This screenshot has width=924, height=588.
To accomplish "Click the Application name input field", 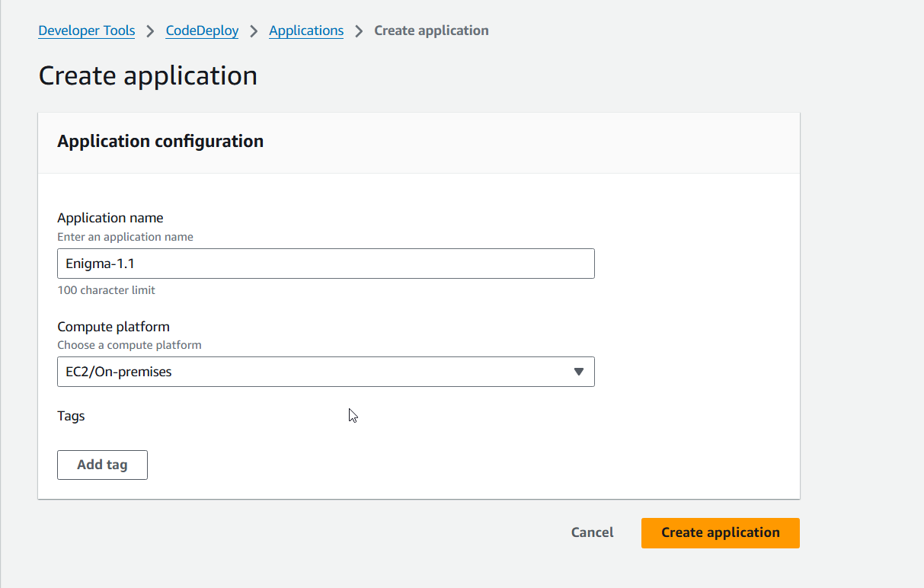I will (x=326, y=264).
